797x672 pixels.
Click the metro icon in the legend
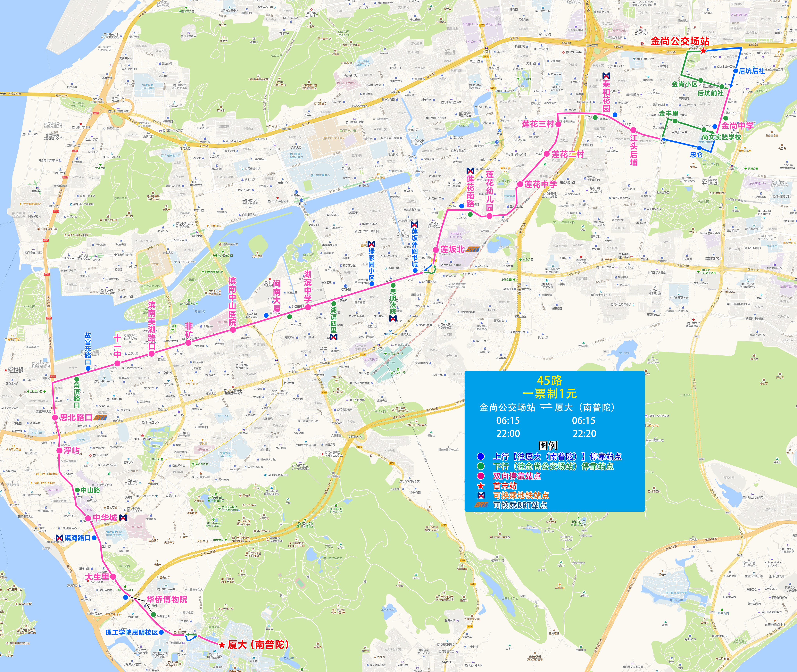point(481,495)
